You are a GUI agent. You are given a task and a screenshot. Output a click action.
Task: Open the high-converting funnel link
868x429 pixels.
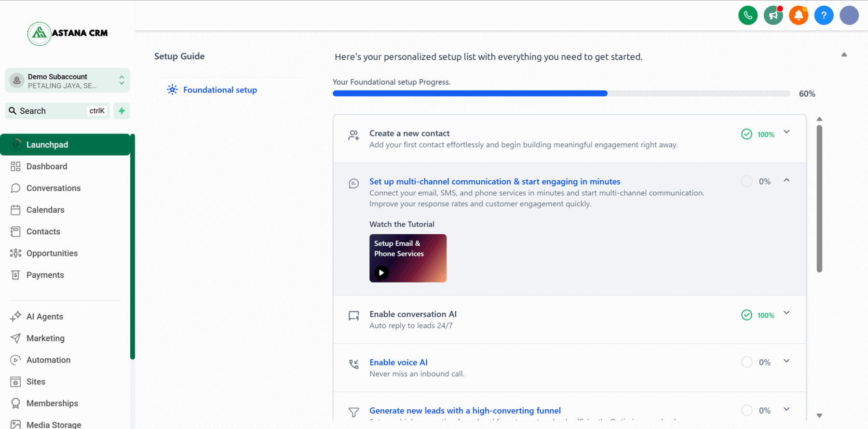tap(465, 410)
